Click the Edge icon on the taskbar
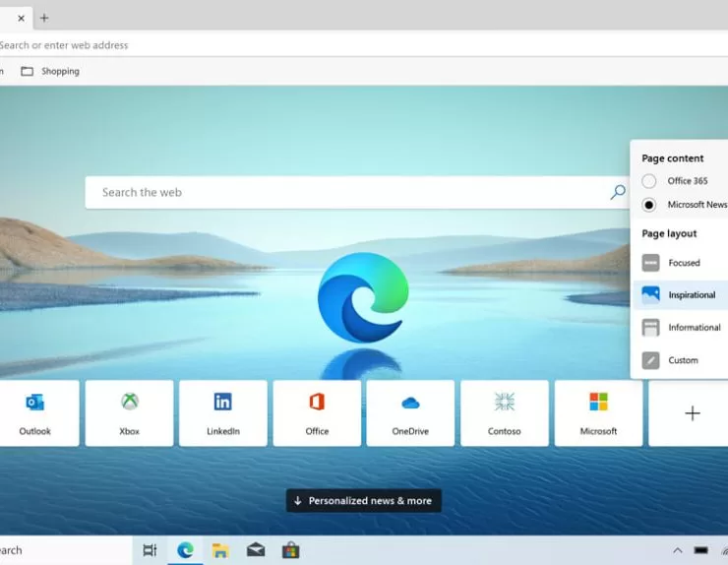The width and height of the screenshot is (728, 565). (x=185, y=550)
